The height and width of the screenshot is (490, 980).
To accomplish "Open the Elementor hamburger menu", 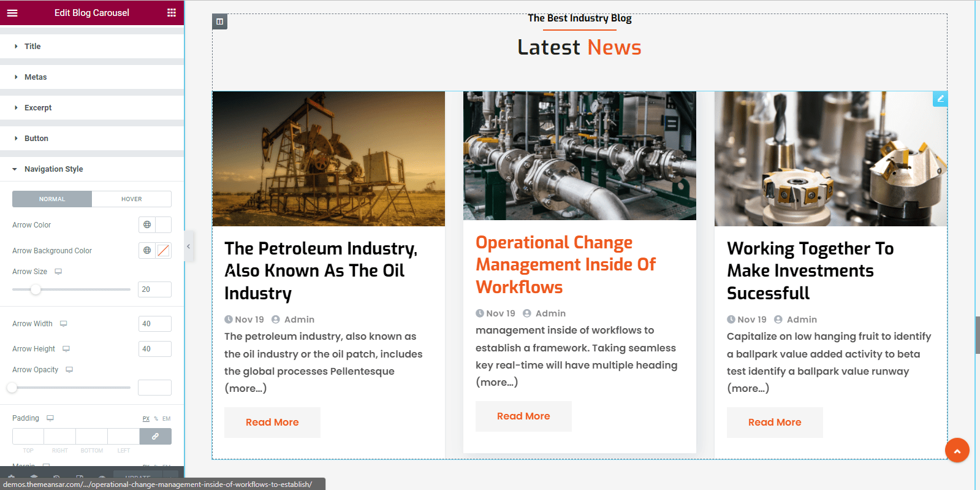I will coord(12,13).
